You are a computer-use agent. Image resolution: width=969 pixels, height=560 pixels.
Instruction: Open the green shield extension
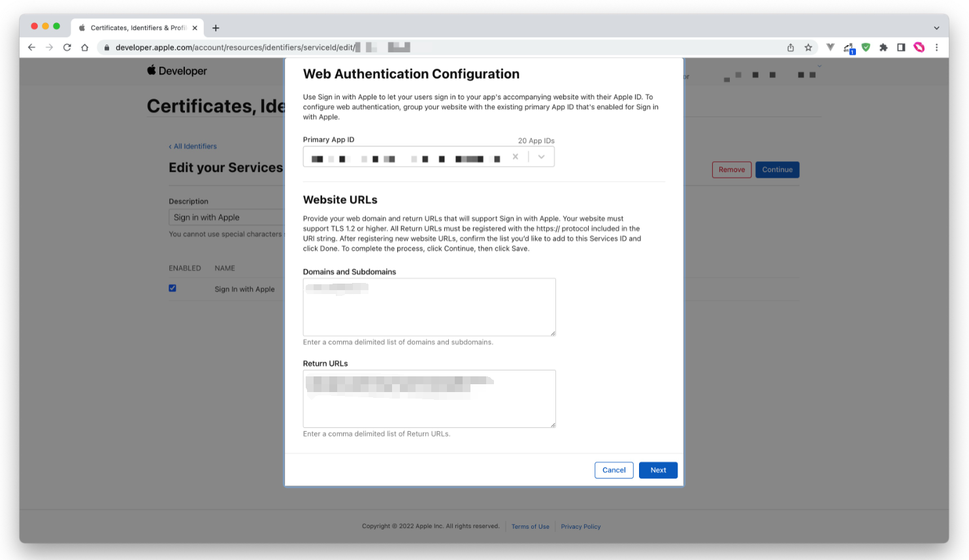pyautogui.click(x=866, y=47)
